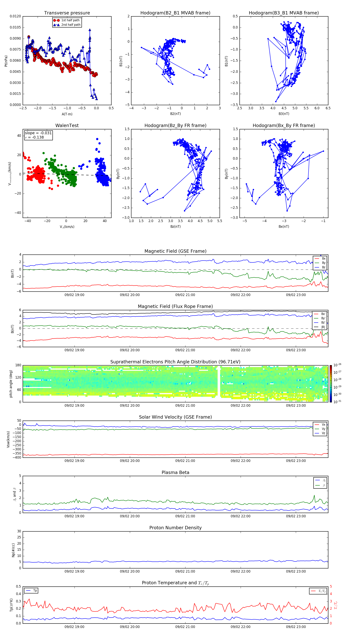Screen dimensions: 351x644
Task: Click the "Bz(nT)" x-axis label
Action: [175, 227]
